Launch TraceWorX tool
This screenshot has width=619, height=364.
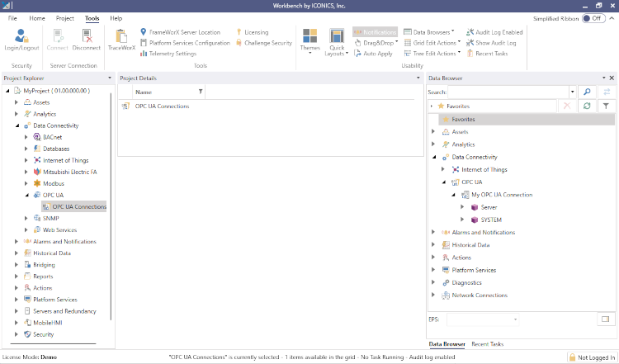[121, 40]
